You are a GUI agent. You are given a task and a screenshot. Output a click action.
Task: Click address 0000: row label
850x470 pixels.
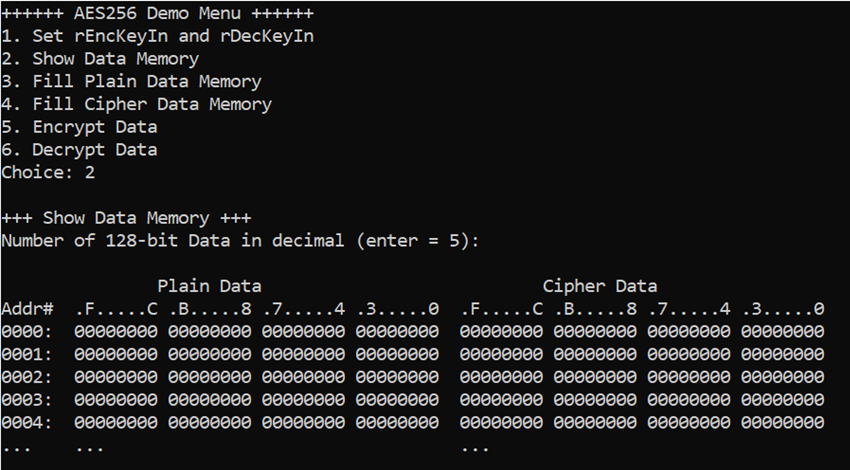(x=28, y=331)
